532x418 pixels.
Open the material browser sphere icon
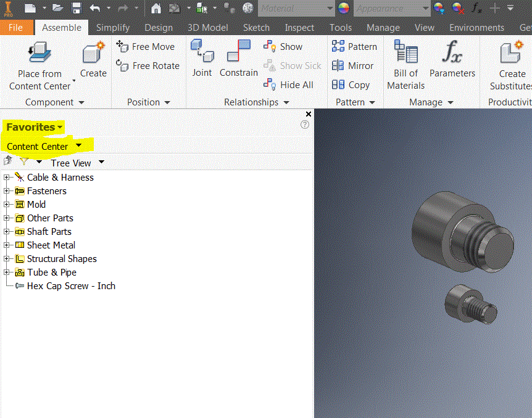point(248,8)
